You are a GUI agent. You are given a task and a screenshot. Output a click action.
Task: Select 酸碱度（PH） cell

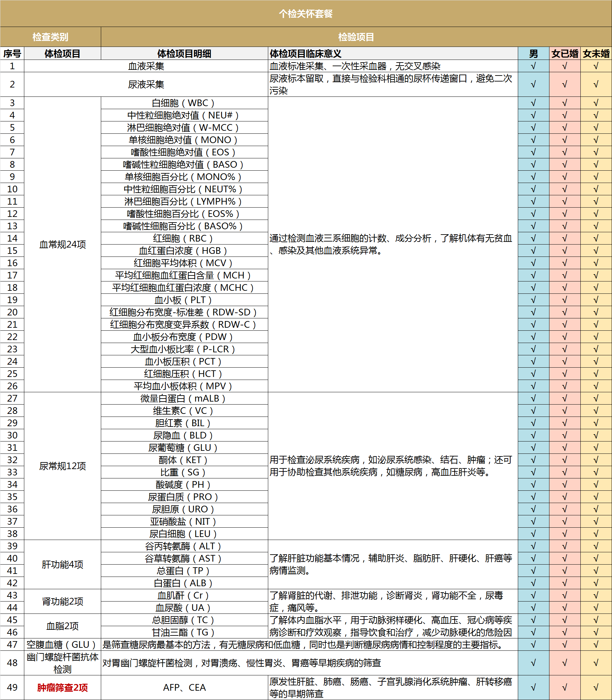[184, 484]
